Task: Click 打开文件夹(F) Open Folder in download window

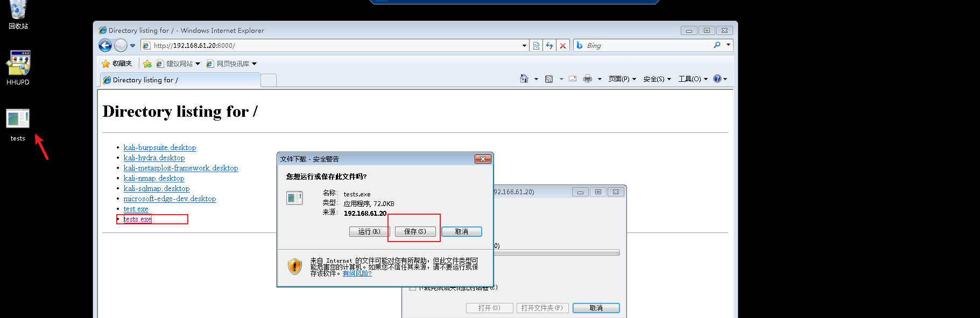Action: (x=542, y=308)
